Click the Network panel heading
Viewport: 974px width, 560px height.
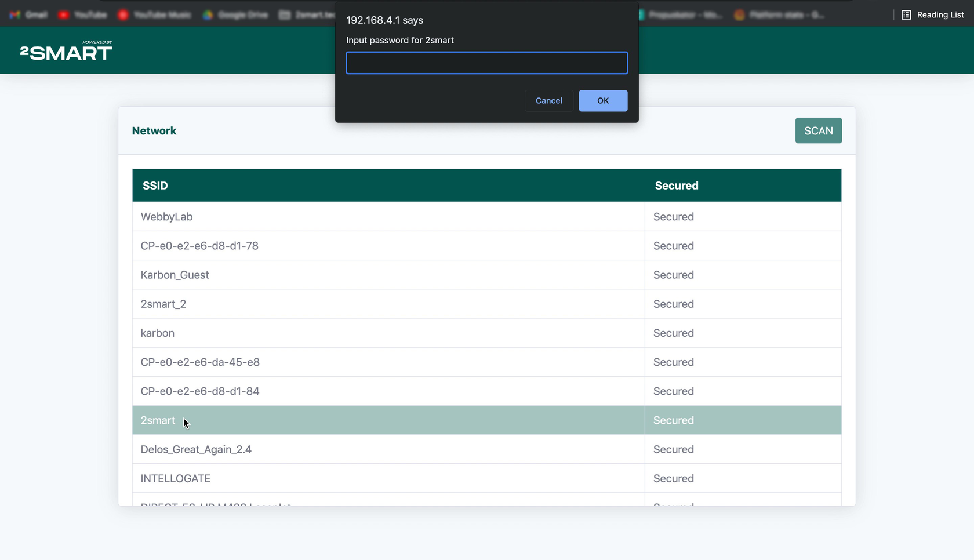coord(154,131)
